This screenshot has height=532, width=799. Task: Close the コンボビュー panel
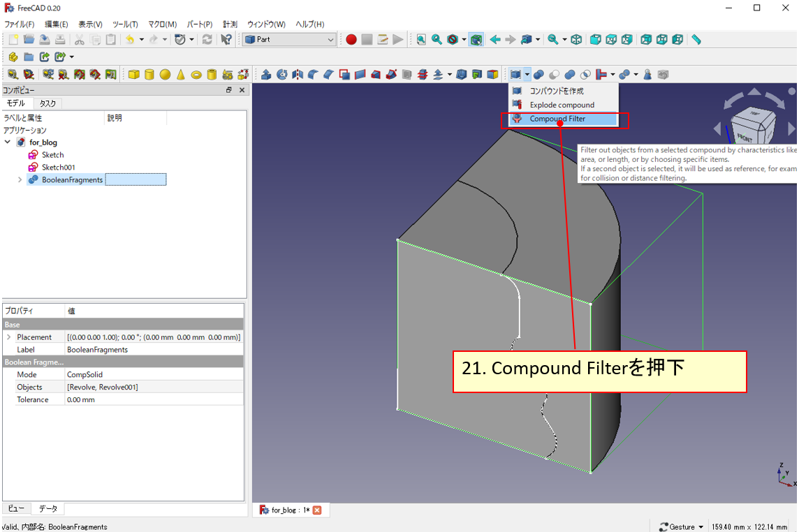point(242,89)
